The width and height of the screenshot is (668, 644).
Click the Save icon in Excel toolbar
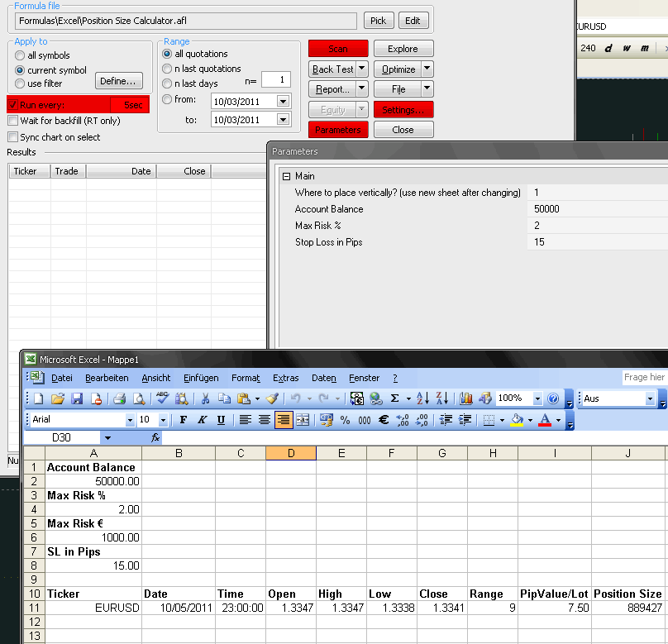77,398
